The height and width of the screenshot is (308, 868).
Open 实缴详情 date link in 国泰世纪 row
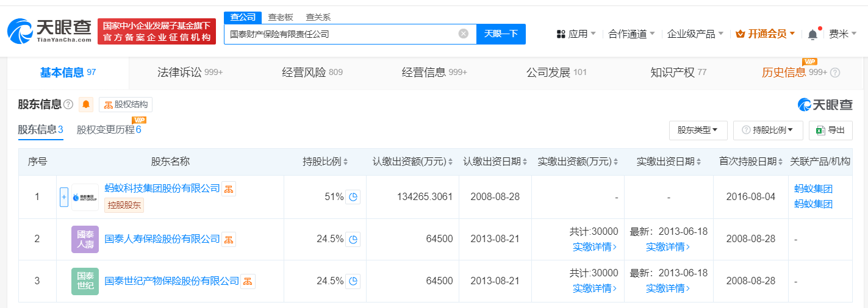coord(669,288)
